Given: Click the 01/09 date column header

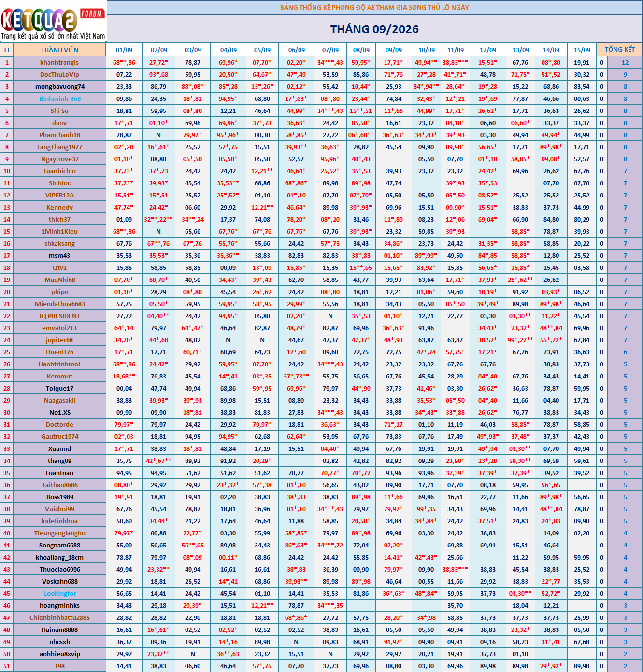Looking at the screenshot, I should 124,50.
